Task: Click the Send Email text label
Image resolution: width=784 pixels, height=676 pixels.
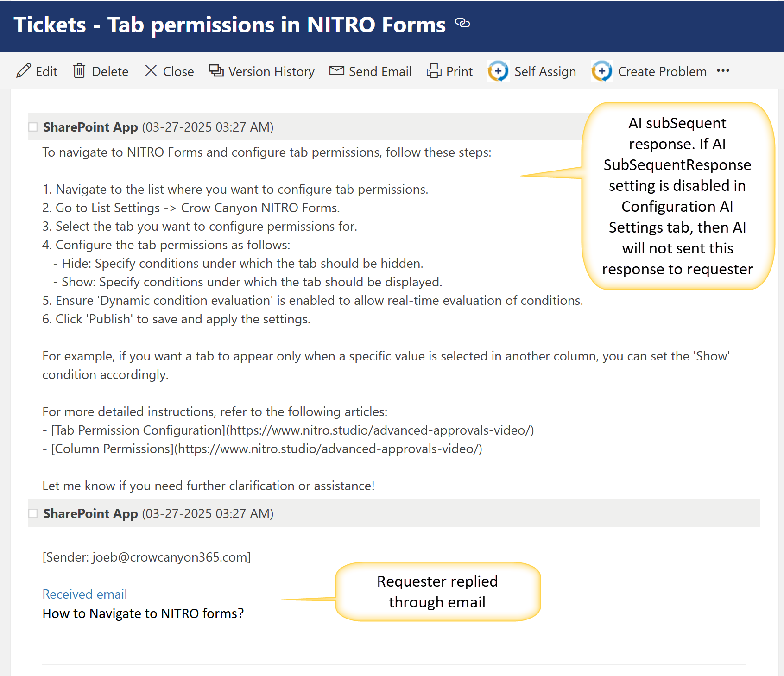Action: coord(380,72)
